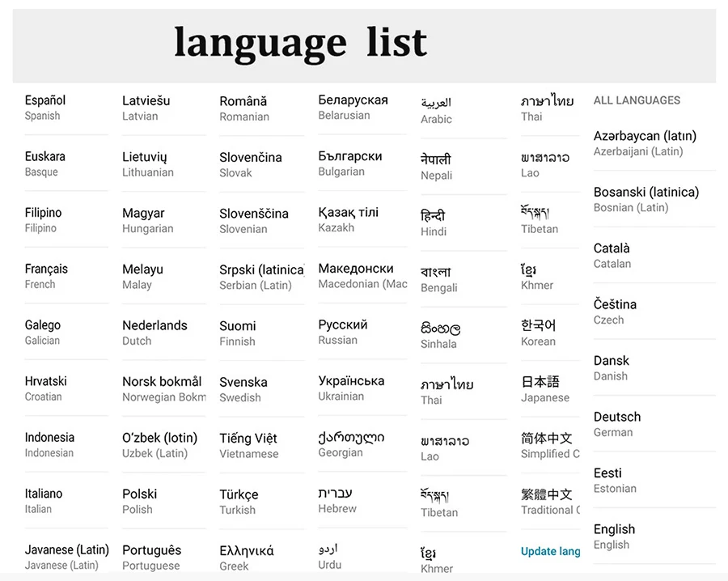Pick Javanese (Latin) entry
Image resolution: width=728 pixels, height=581 pixels.
click(66, 558)
